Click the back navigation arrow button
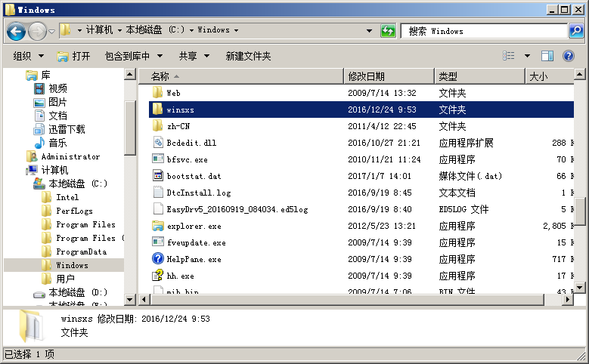The width and height of the screenshot is (589, 364). (x=17, y=31)
